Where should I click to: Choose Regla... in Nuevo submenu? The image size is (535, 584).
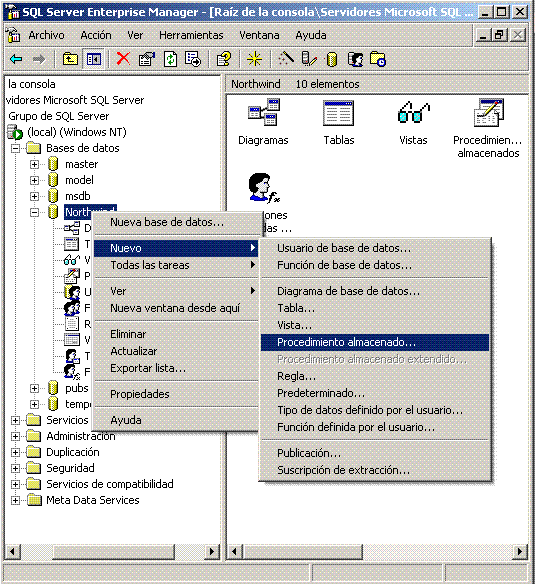point(375,376)
